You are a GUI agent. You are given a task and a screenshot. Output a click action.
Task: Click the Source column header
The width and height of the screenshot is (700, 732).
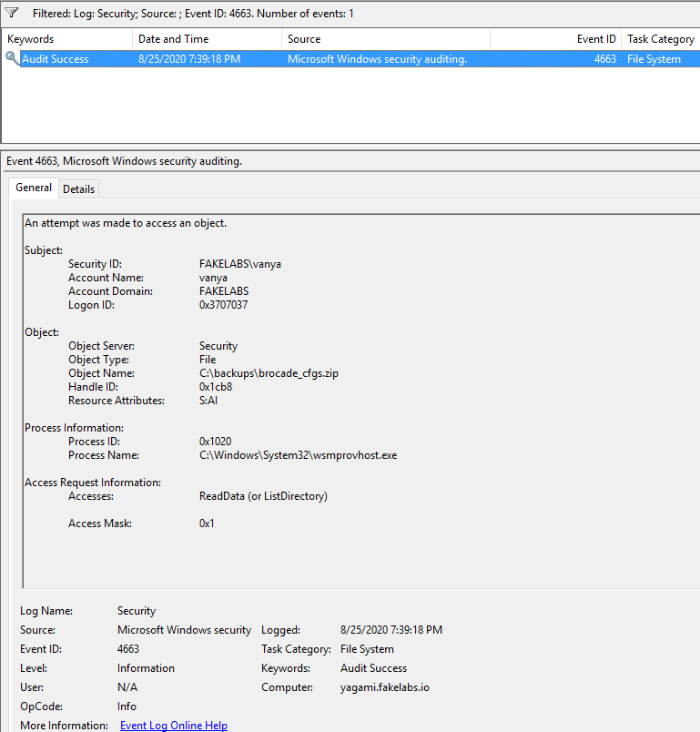click(x=304, y=39)
